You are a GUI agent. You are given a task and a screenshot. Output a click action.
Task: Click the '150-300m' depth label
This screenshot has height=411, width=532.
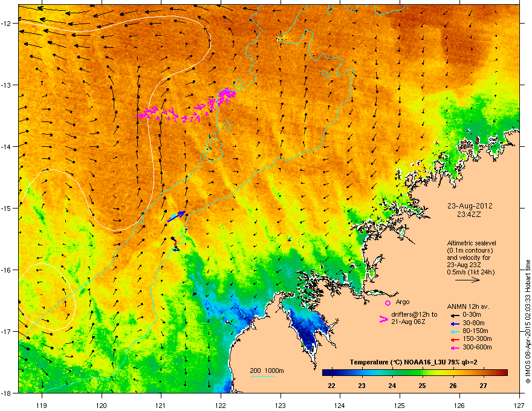tap(477, 339)
